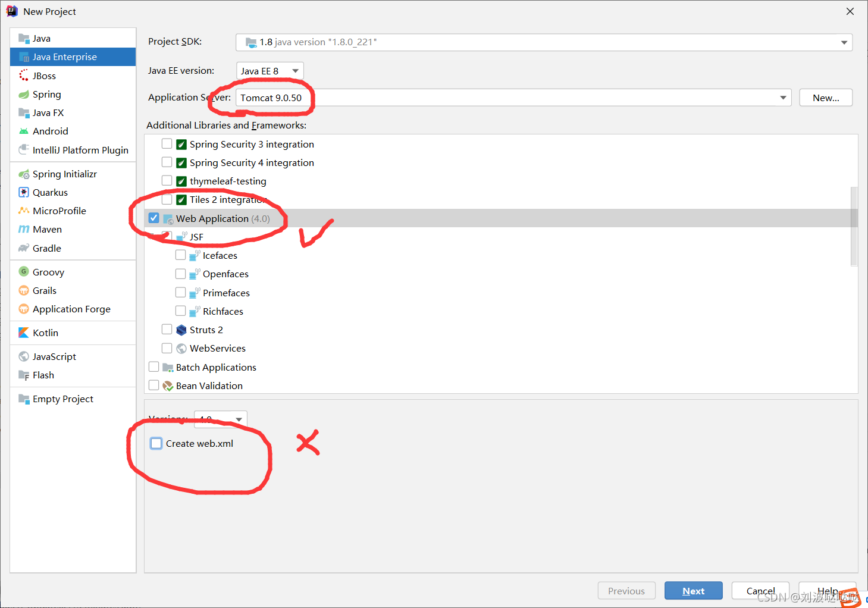Select Empty Project label

point(63,399)
